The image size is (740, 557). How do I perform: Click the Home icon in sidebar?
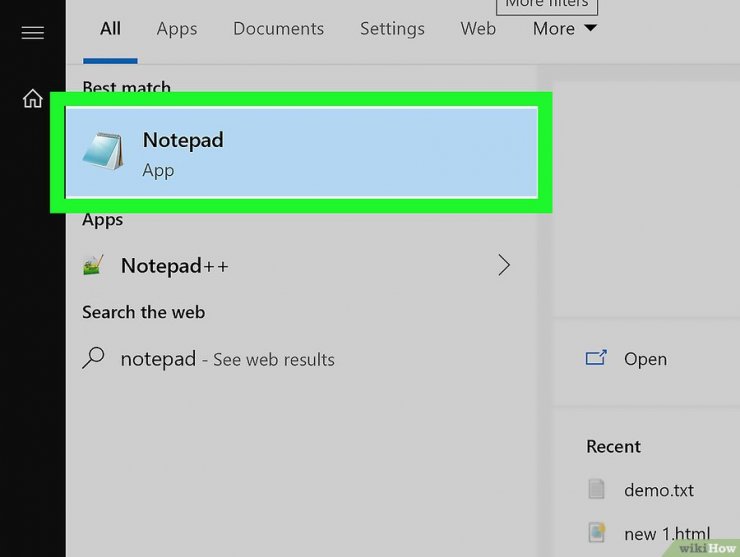click(x=33, y=99)
